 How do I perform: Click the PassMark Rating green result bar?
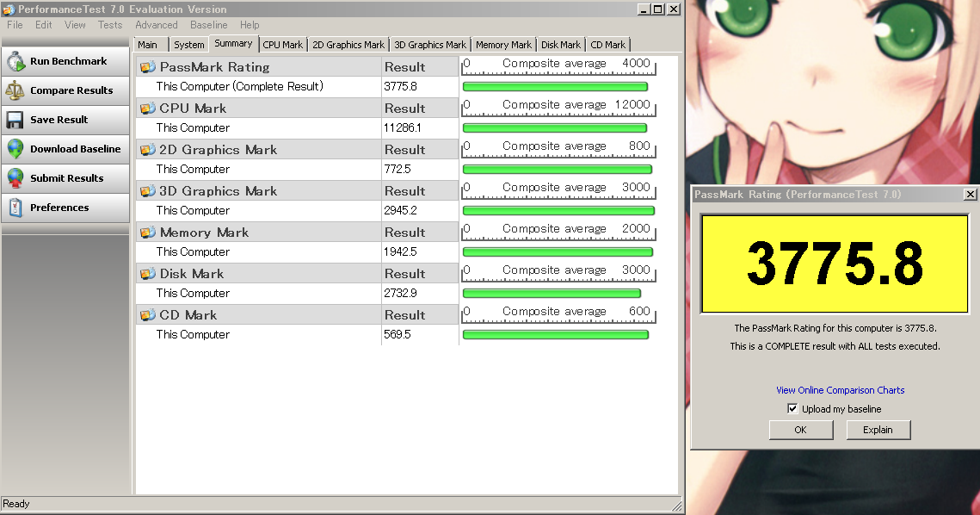pos(555,87)
